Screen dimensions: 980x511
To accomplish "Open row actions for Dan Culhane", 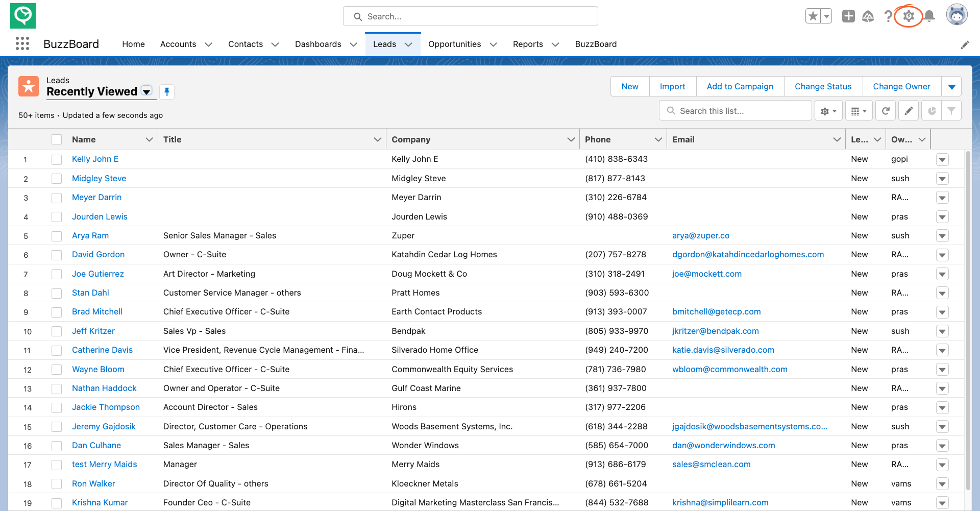I will 942,446.
